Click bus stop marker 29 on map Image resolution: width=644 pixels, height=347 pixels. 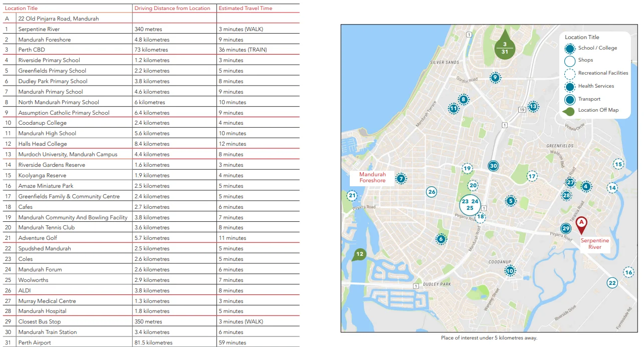coord(566,229)
